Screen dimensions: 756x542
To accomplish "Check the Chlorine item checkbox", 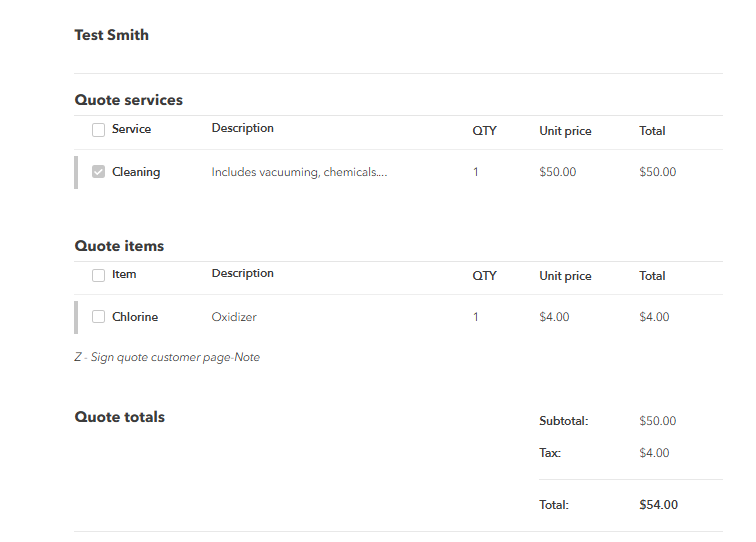I will pyautogui.click(x=98, y=317).
